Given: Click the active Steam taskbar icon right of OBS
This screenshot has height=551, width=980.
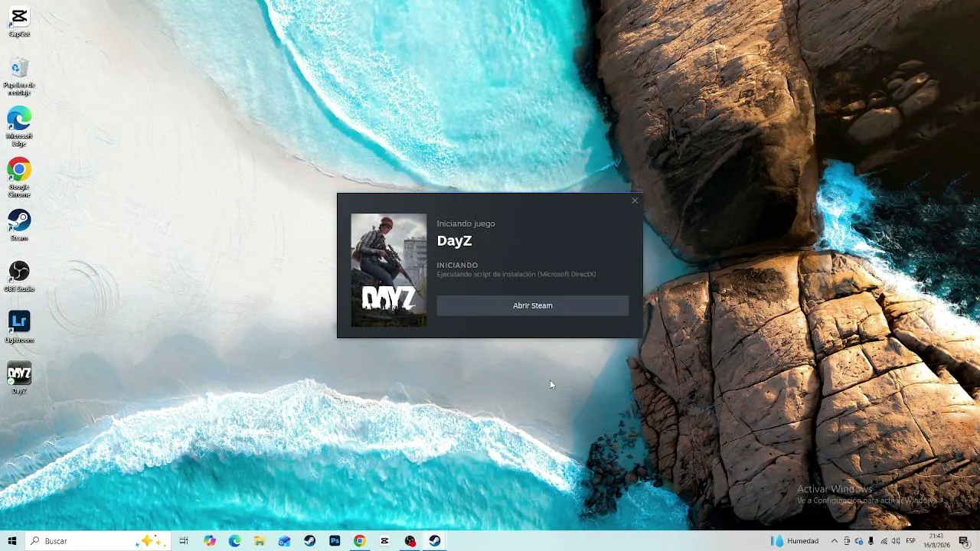Looking at the screenshot, I should pos(435,541).
